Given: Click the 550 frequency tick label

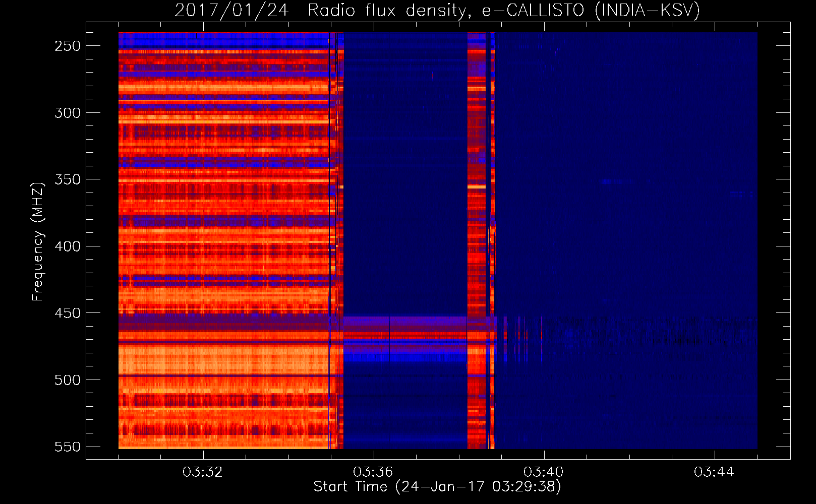Looking at the screenshot, I should click(68, 447).
